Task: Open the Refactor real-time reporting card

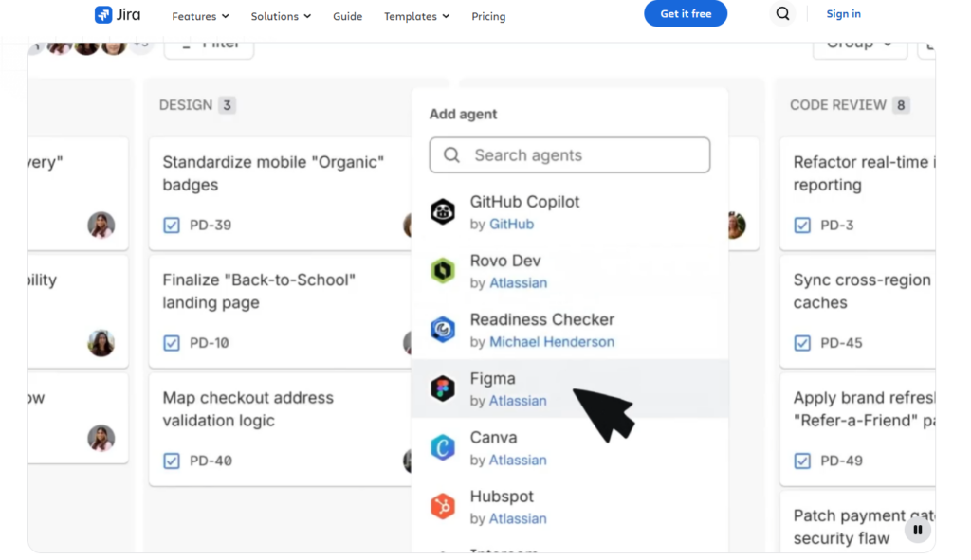Action: (857, 193)
